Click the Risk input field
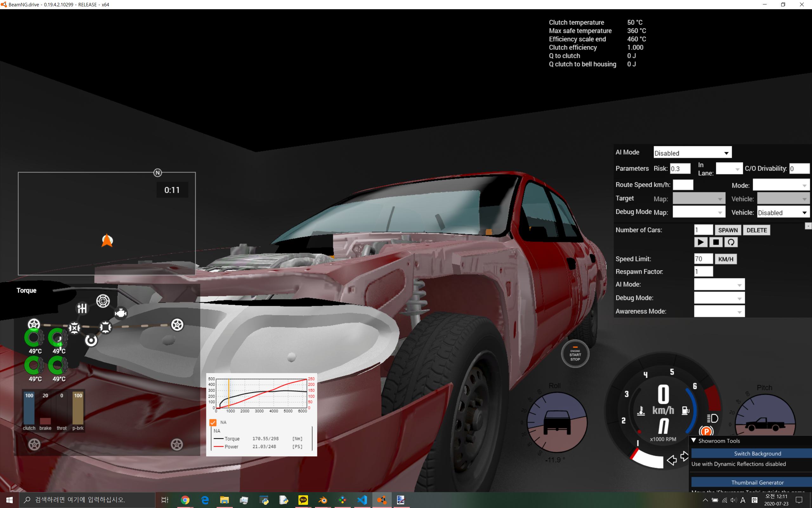The width and height of the screenshot is (812, 508). coord(680,169)
